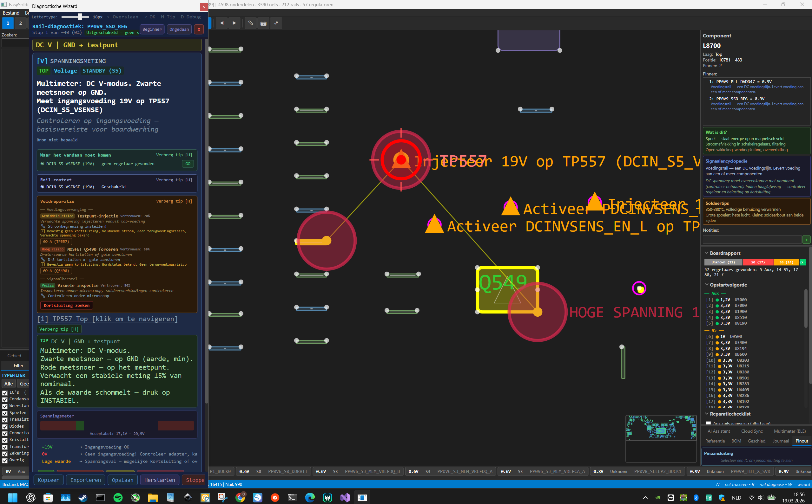The height and width of the screenshot is (504, 812).
Task: Collapse the Boardrapport section
Action: [x=707, y=253]
